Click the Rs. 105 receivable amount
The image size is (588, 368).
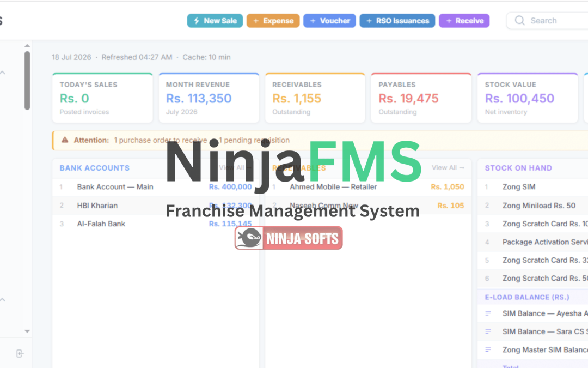point(451,206)
